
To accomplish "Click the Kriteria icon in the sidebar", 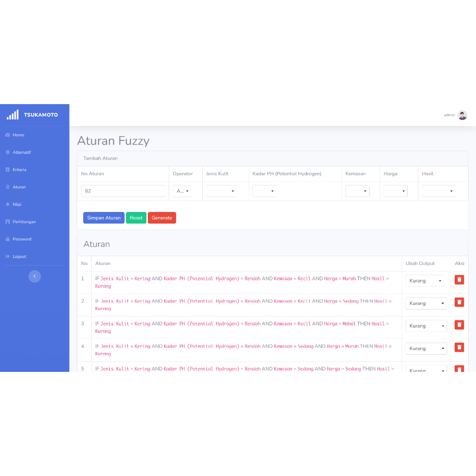I will [x=7, y=170].
